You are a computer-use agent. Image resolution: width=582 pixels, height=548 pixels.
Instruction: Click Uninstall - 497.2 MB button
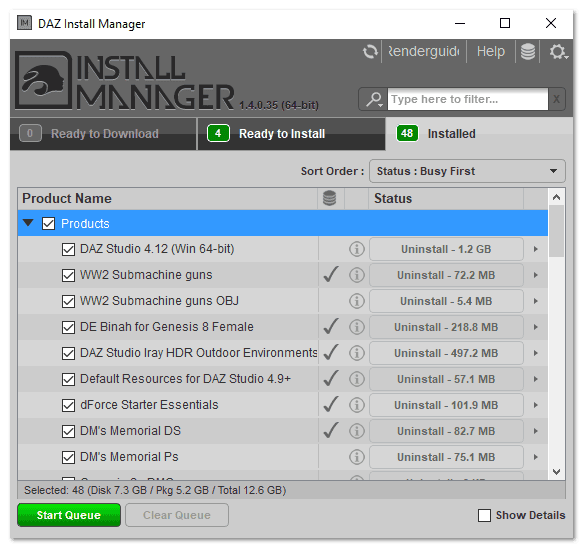[446, 353]
